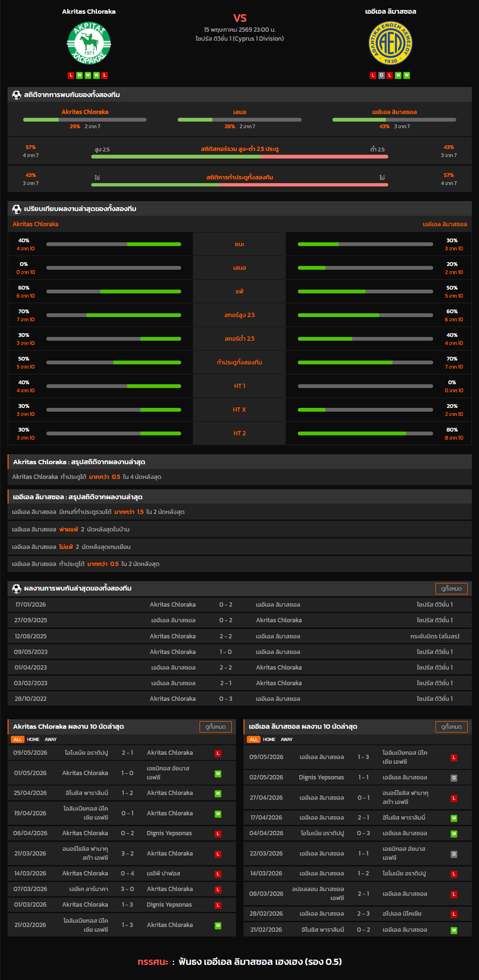Click soccer ball icon beside head-to-head stats header
Screen dimensions: 479x980
17,95
